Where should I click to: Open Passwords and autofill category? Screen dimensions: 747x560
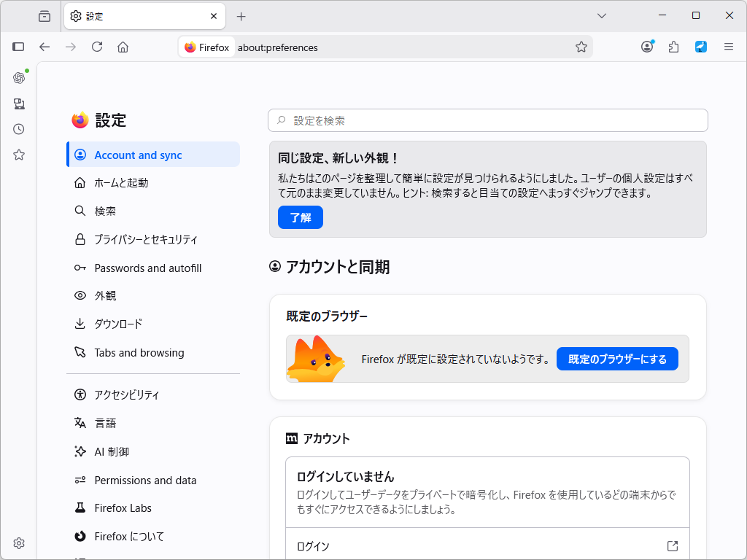[x=153, y=268]
